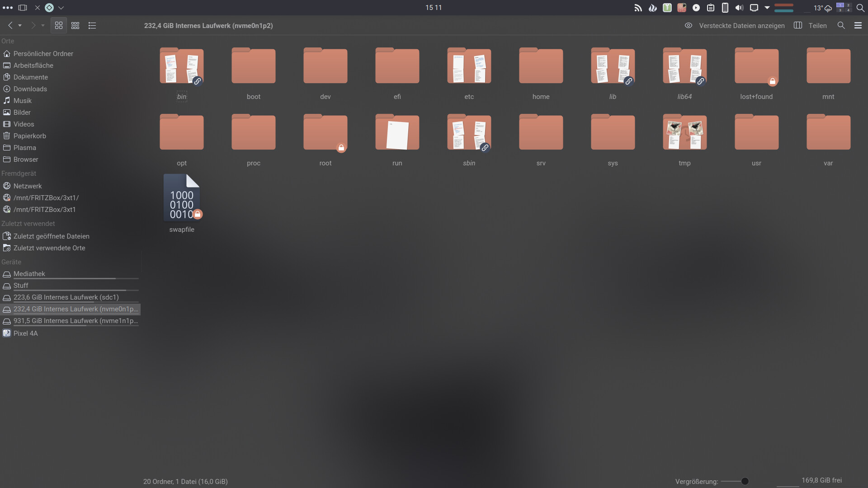Select the Mediathek device entry
The height and width of the screenshot is (488, 868).
[x=29, y=274]
